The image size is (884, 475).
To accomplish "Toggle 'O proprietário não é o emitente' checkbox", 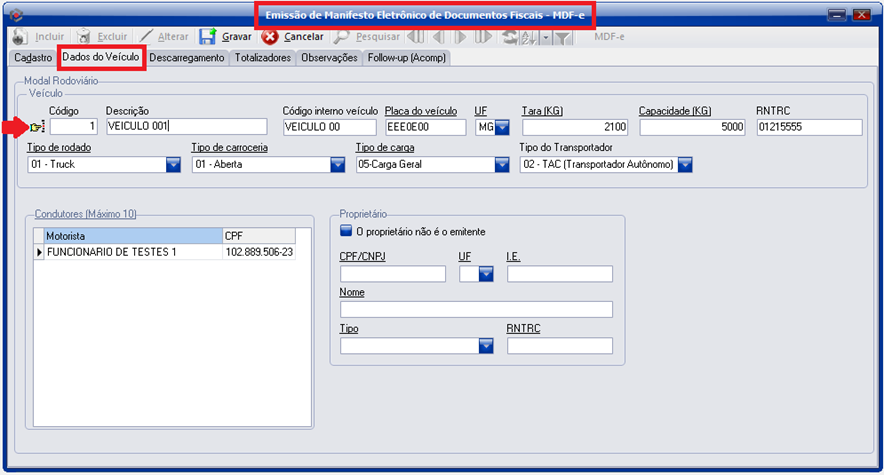I will [x=346, y=231].
